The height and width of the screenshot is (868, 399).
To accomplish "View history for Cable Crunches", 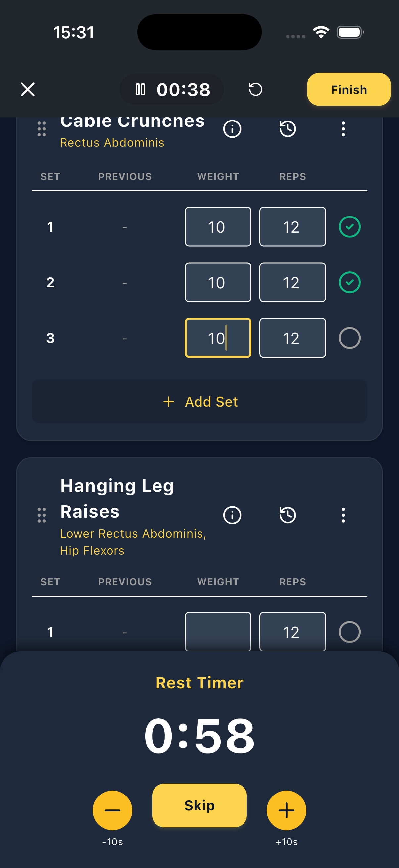I will pyautogui.click(x=288, y=128).
